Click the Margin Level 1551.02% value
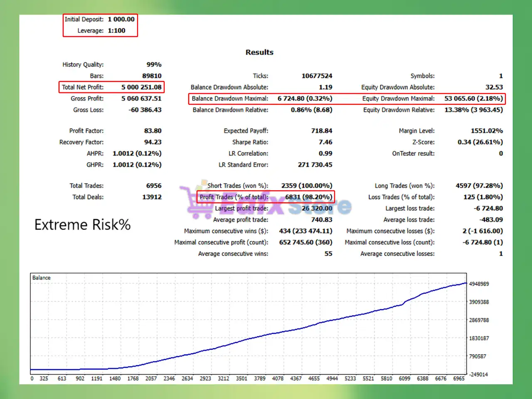532x399 pixels. pos(487,131)
